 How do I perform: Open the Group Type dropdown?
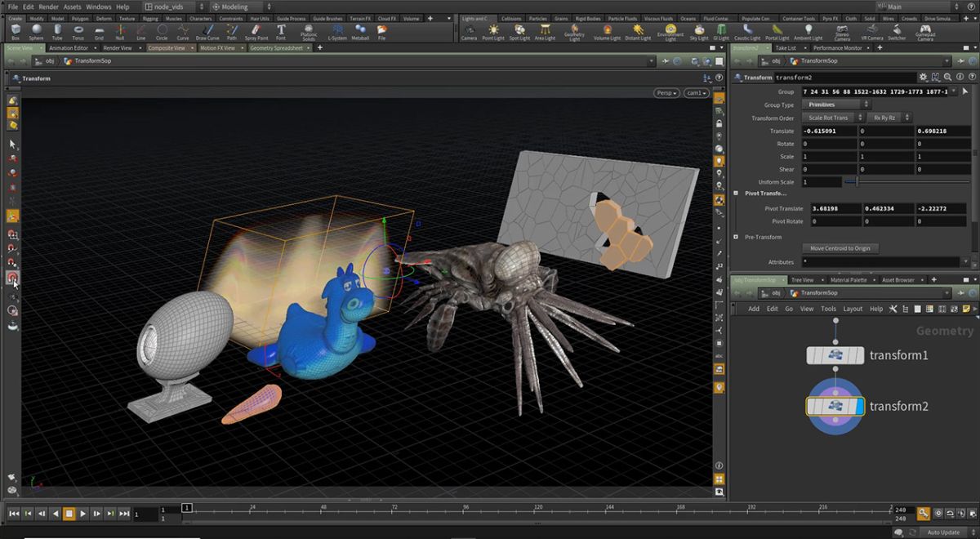click(839, 105)
